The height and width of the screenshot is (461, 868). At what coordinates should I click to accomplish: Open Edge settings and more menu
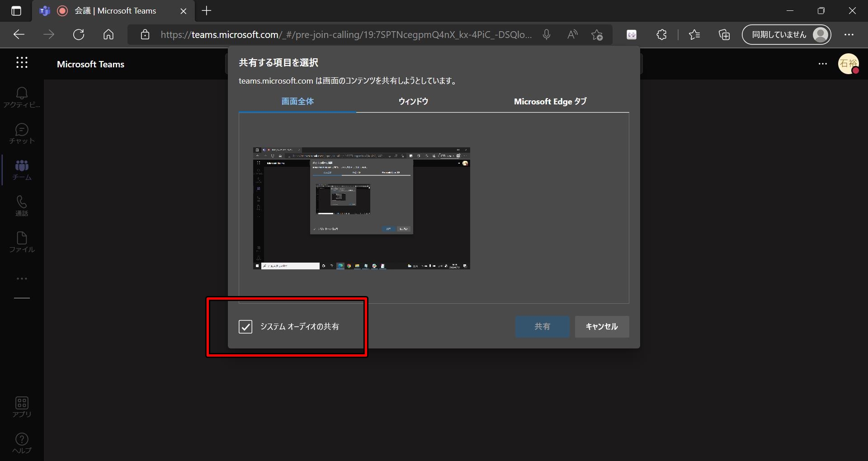pyautogui.click(x=850, y=34)
